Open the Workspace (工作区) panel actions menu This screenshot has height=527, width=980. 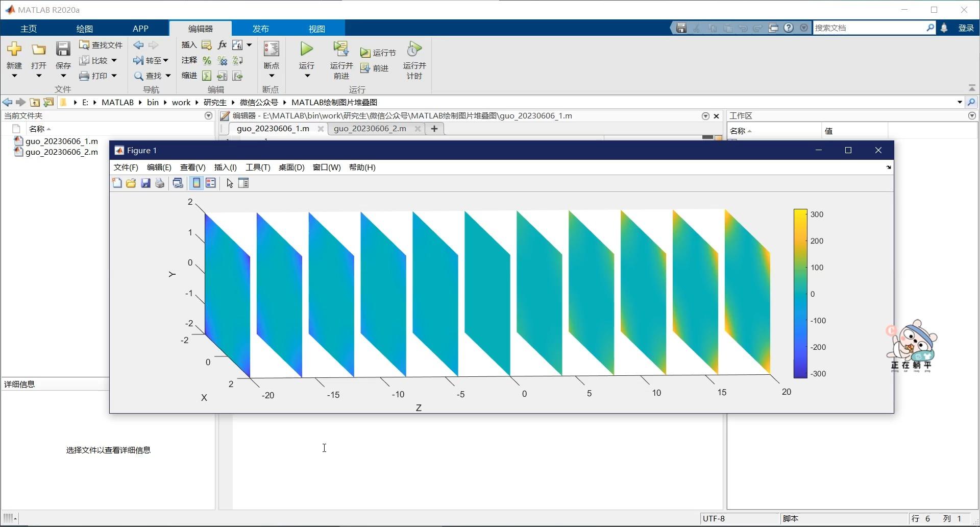[972, 116]
